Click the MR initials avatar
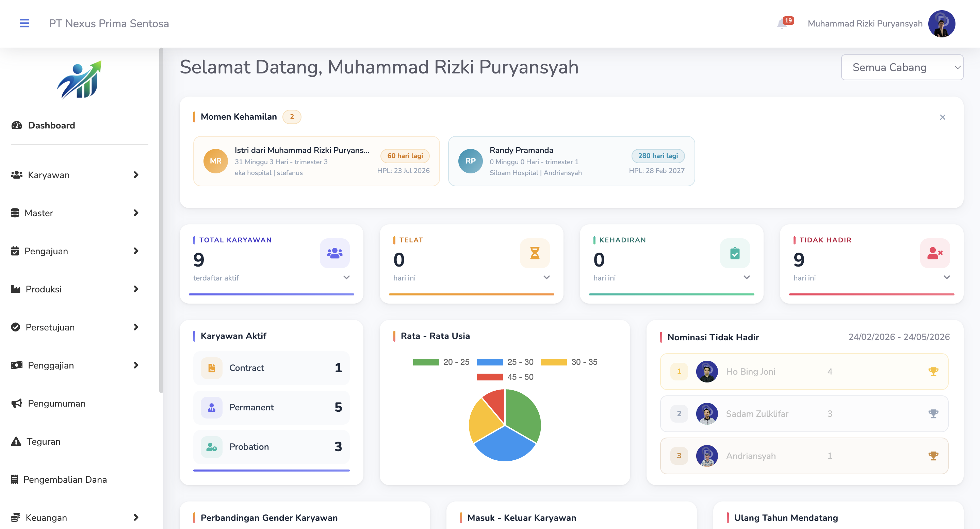The width and height of the screenshot is (980, 529). tap(215, 161)
